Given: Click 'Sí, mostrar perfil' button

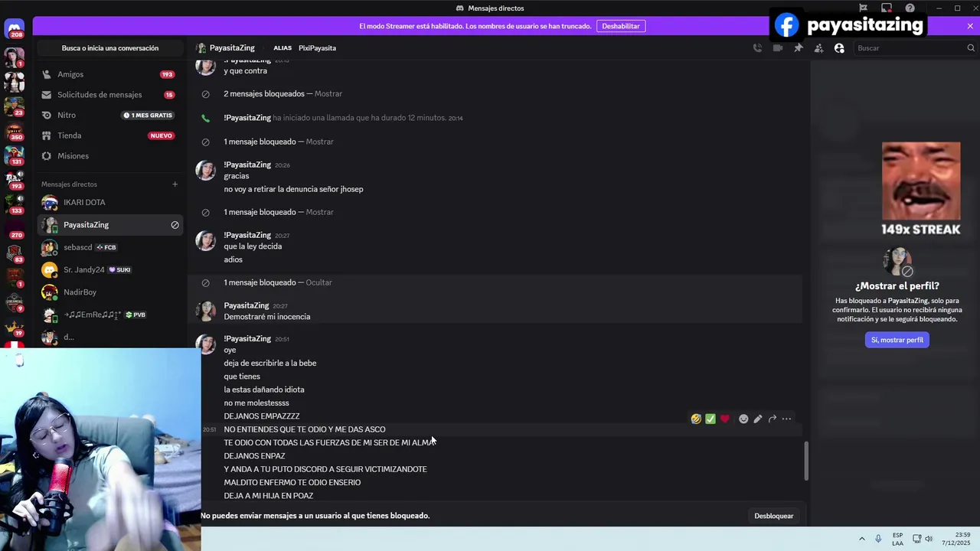Looking at the screenshot, I should click(897, 340).
